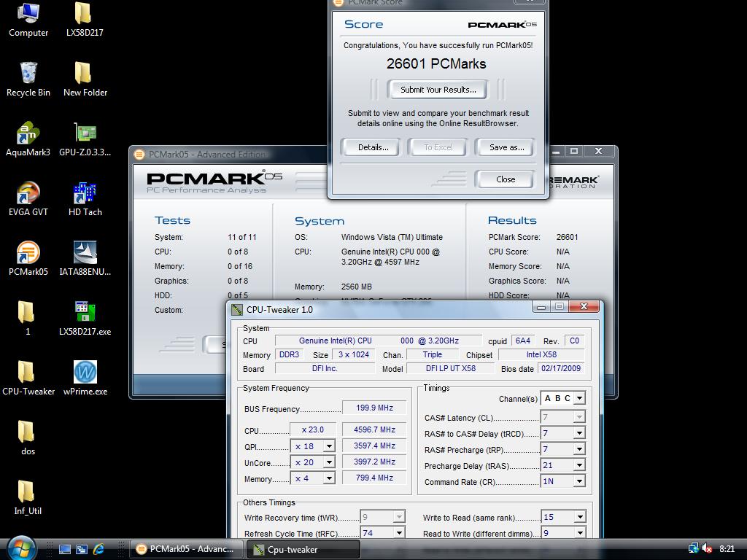Maximize the PCMark05 Advanced Edition window
747x560 pixels.
point(574,151)
